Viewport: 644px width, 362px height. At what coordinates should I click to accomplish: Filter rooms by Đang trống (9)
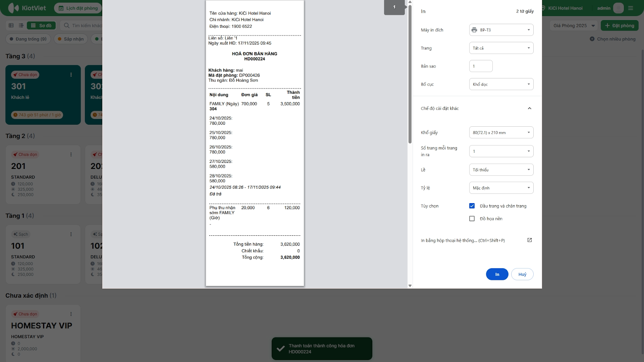(28, 39)
